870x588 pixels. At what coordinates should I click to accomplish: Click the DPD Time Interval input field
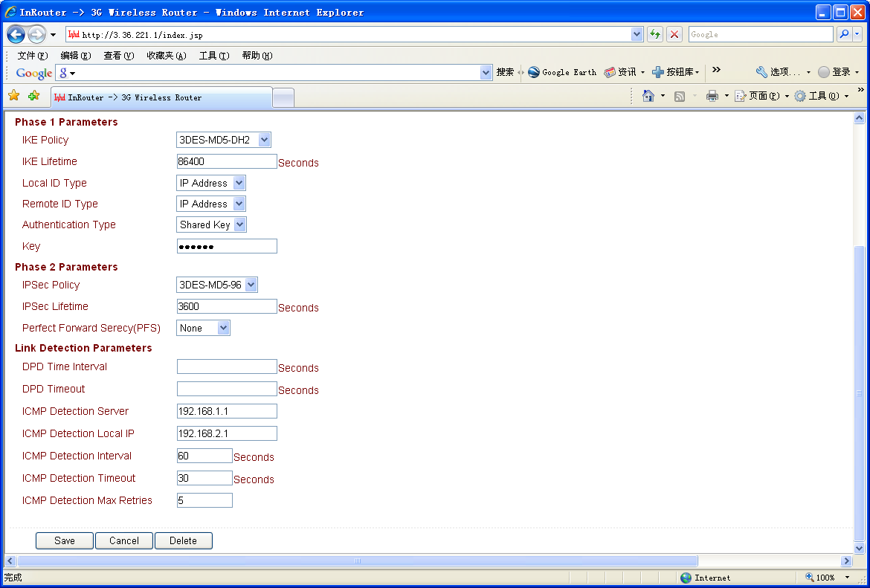pyautogui.click(x=227, y=366)
